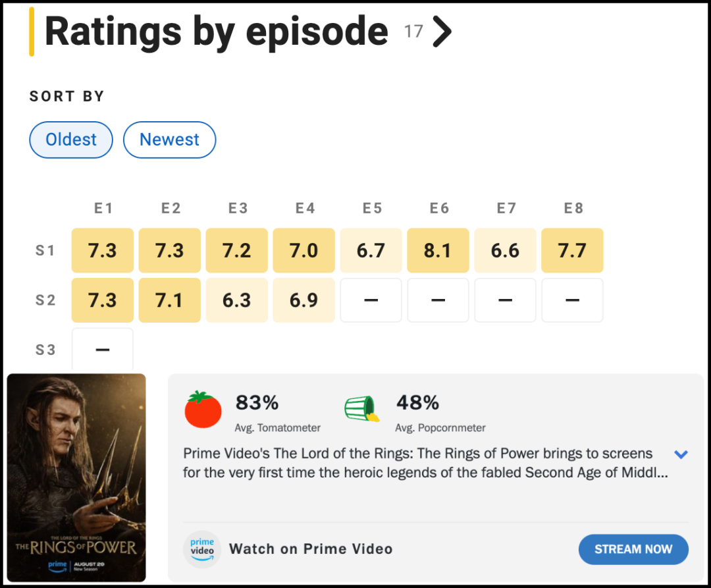The width and height of the screenshot is (711, 588).
Task: Click the red tomato Tomatometer icon
Action: click(x=203, y=410)
